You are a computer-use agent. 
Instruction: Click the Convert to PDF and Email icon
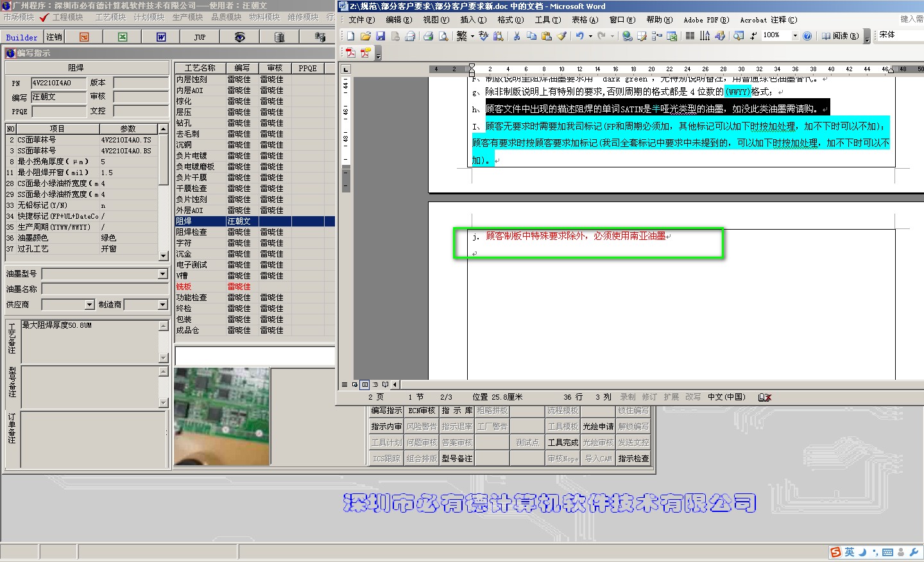click(365, 53)
